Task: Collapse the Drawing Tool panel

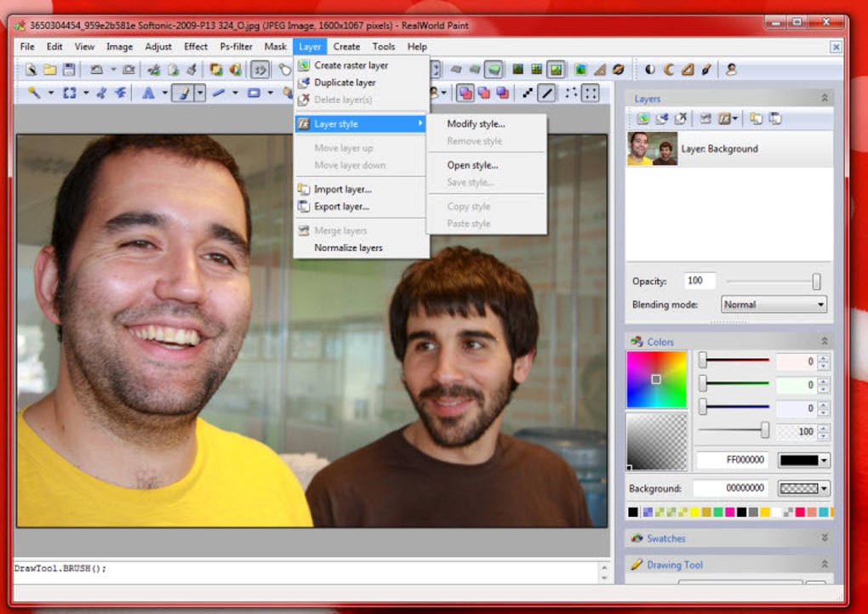Action: [x=825, y=564]
